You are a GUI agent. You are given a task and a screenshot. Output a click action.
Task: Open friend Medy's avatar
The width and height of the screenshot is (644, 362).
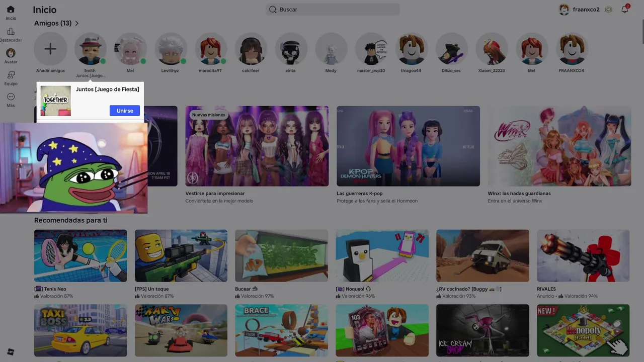[x=331, y=49]
